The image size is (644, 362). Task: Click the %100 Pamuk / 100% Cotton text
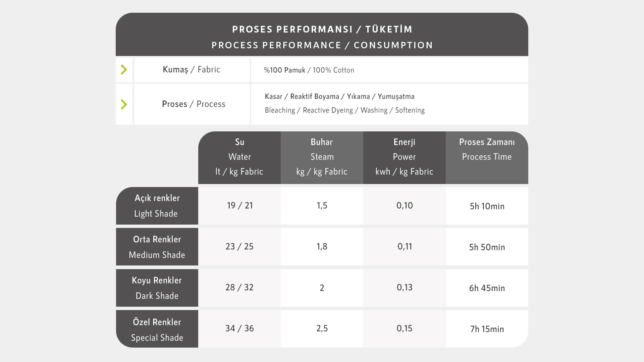point(309,70)
